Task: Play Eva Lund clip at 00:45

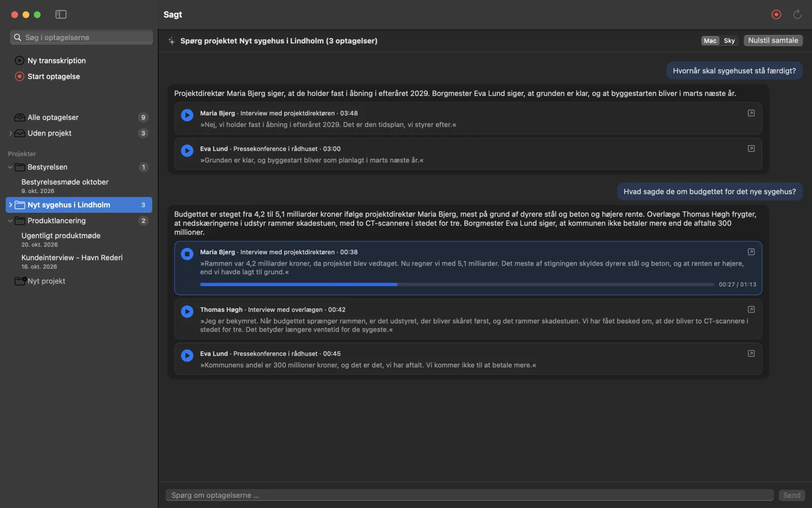Action: (187, 356)
